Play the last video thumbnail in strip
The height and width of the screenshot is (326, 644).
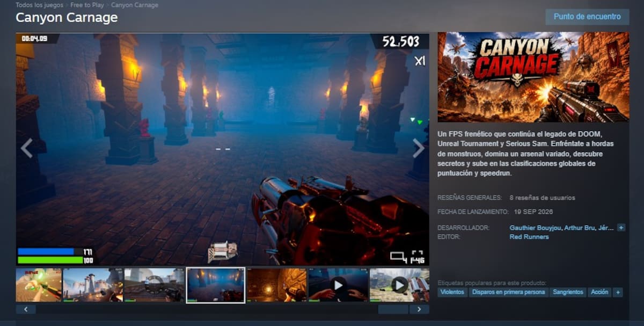(x=399, y=285)
